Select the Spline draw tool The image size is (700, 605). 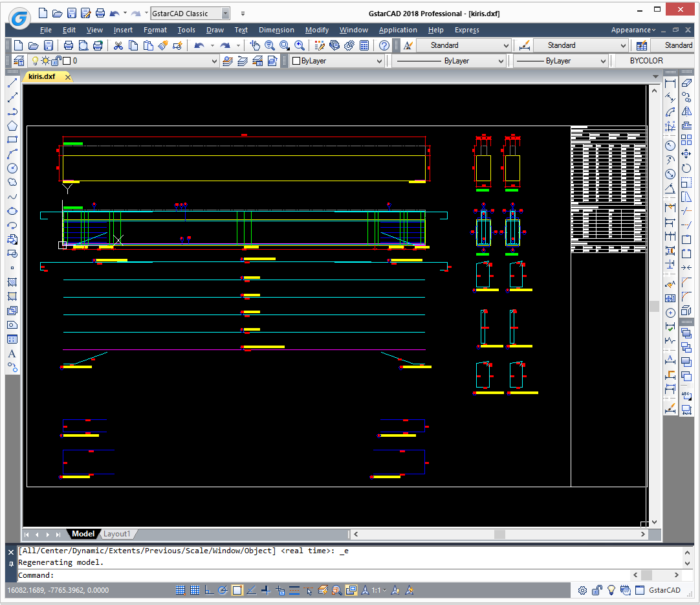click(x=12, y=197)
